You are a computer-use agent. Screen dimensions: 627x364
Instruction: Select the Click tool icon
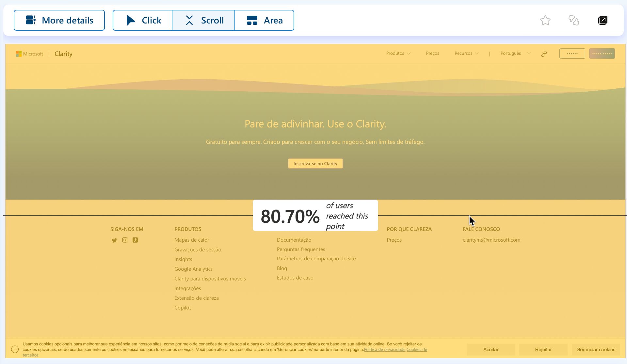click(131, 20)
